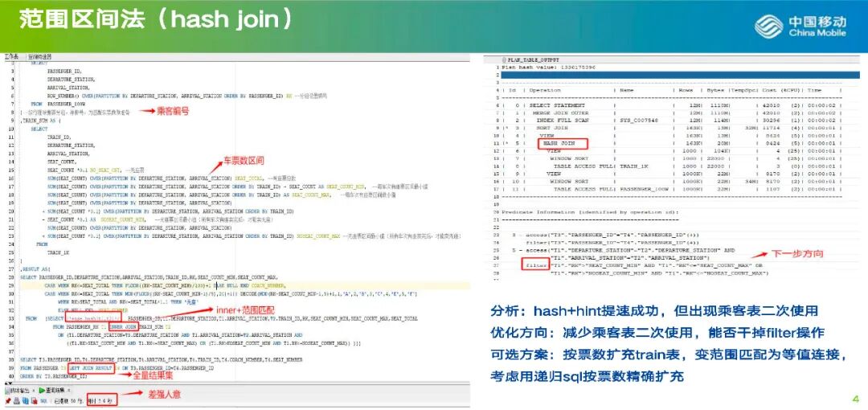Image resolution: width=868 pixels, height=410 pixels.
Task: Click the 'PASSENGER_100W' table name in plan
Action: pos(645,189)
